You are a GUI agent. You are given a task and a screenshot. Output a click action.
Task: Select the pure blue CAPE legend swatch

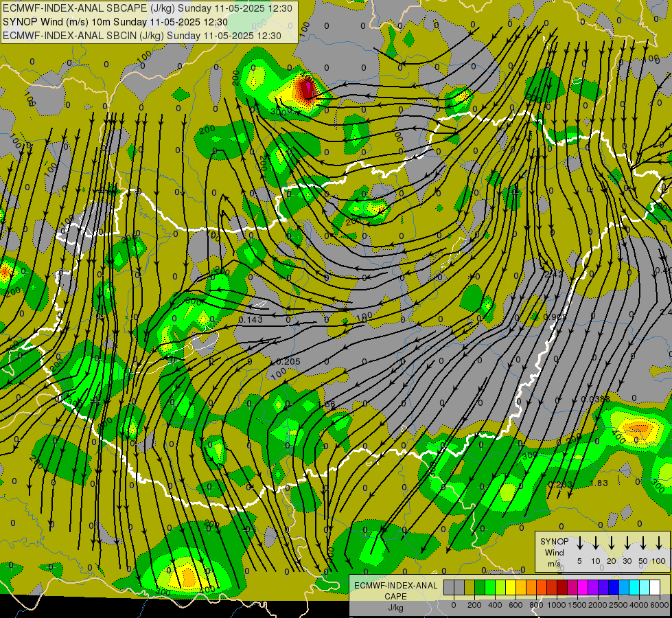[614, 587]
